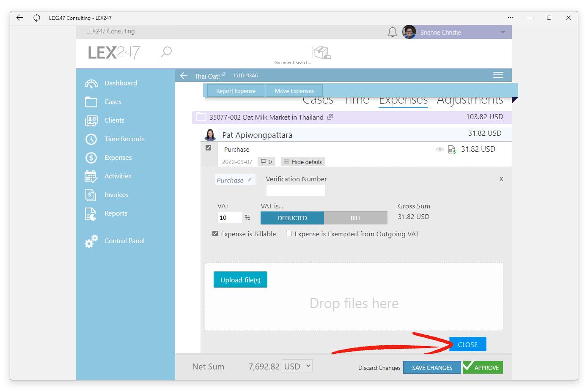Open Activities calendar icon
The image size is (588, 391).
coord(91,176)
